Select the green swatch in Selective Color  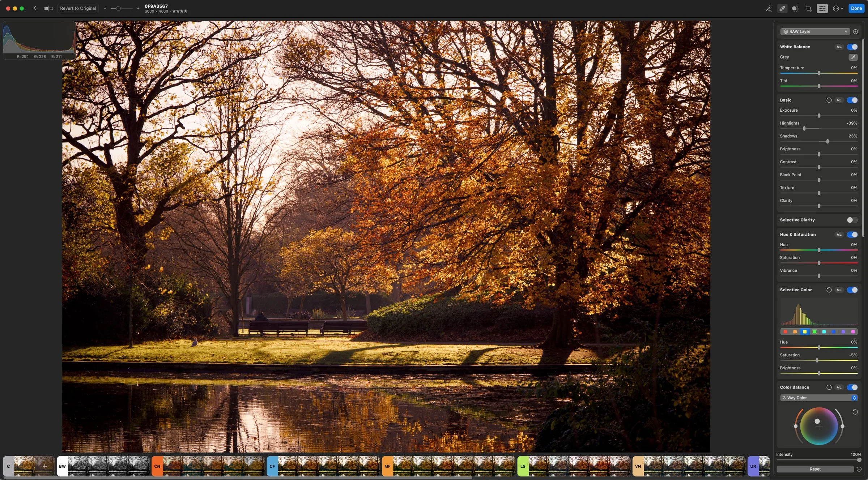pos(814,331)
